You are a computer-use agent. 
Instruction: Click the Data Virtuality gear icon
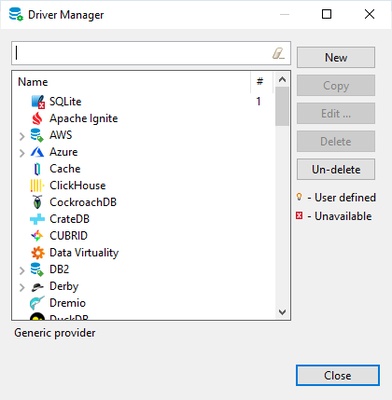(x=38, y=253)
